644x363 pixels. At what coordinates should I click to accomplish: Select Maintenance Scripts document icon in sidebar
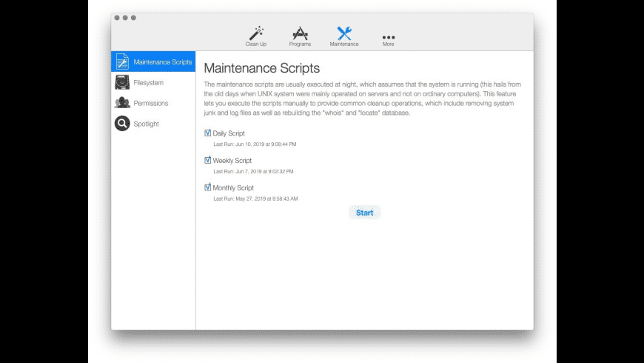(122, 61)
